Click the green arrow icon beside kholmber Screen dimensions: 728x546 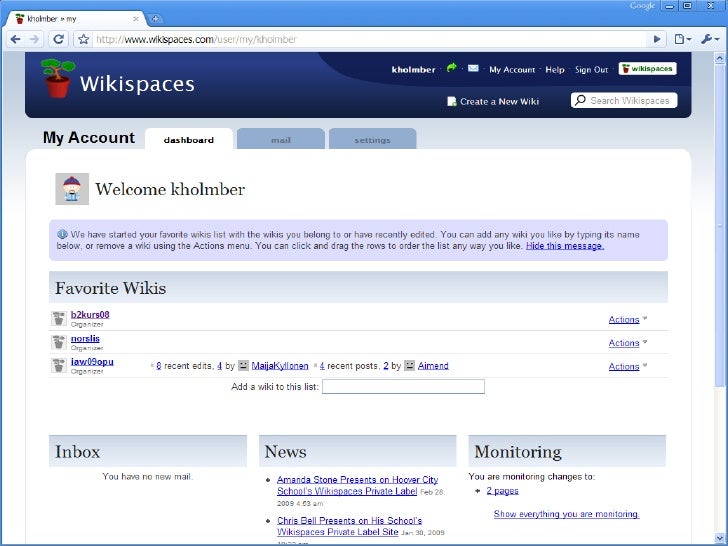pyautogui.click(x=451, y=68)
